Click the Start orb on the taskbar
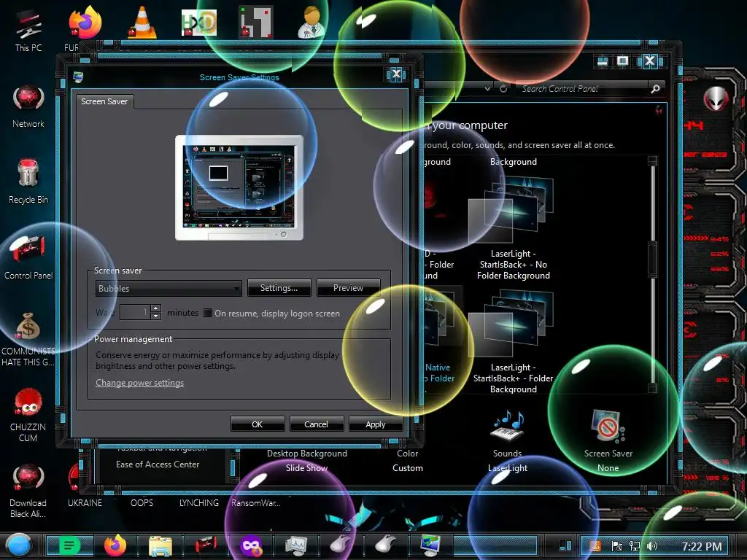The width and height of the screenshot is (747, 560). (18, 545)
